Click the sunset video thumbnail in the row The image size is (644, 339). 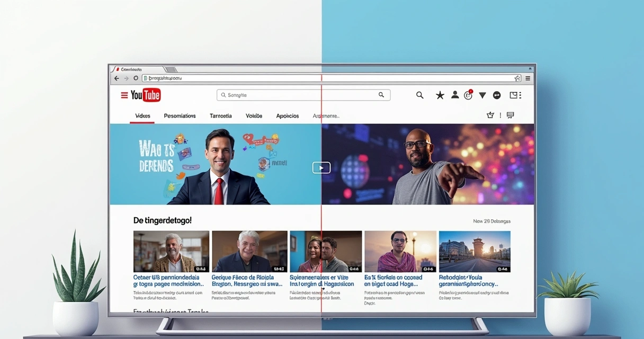(x=400, y=251)
